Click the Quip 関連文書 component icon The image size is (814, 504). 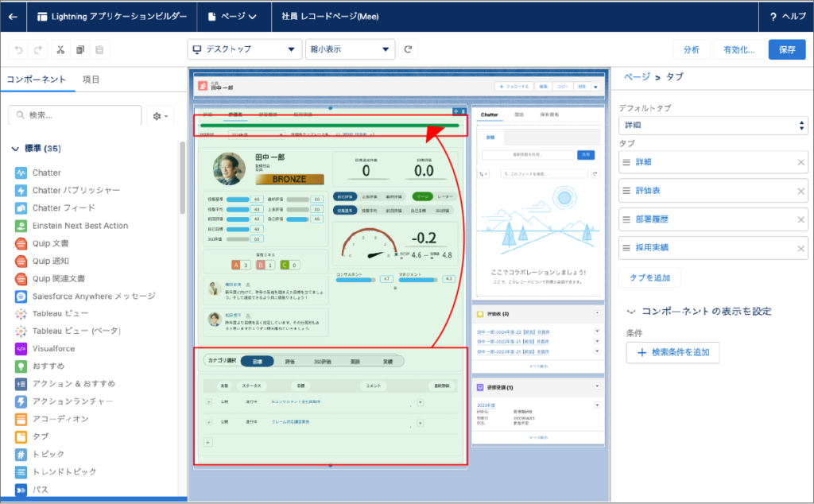[x=21, y=279]
